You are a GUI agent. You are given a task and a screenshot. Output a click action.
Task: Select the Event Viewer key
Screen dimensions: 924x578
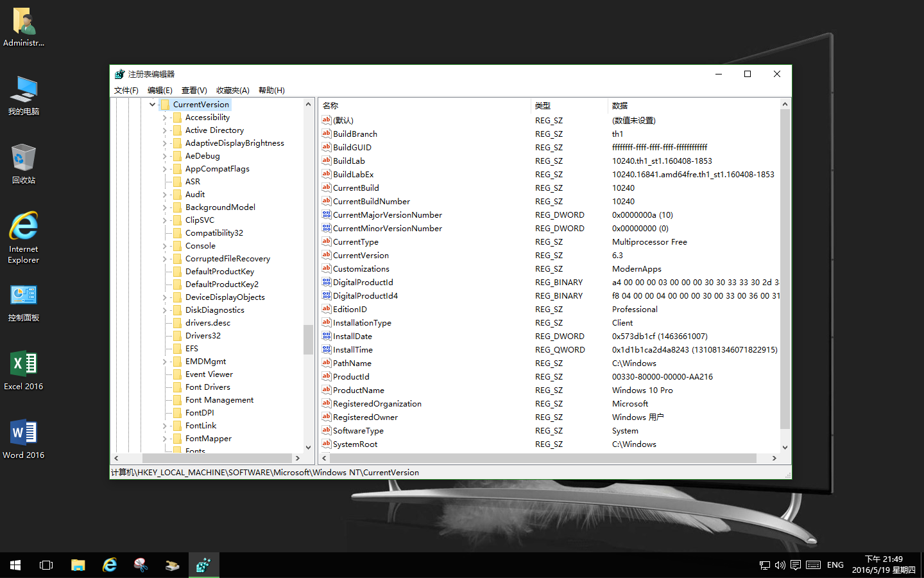209,374
